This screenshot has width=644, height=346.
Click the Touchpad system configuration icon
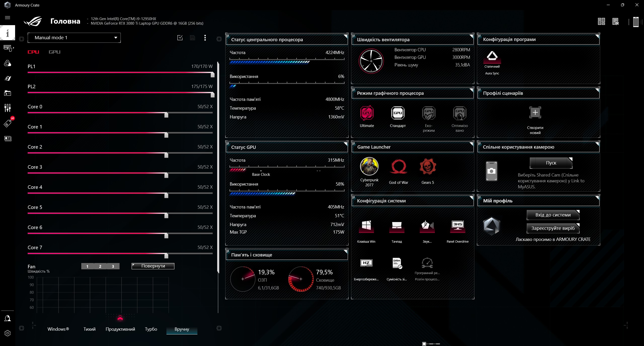pyautogui.click(x=397, y=226)
